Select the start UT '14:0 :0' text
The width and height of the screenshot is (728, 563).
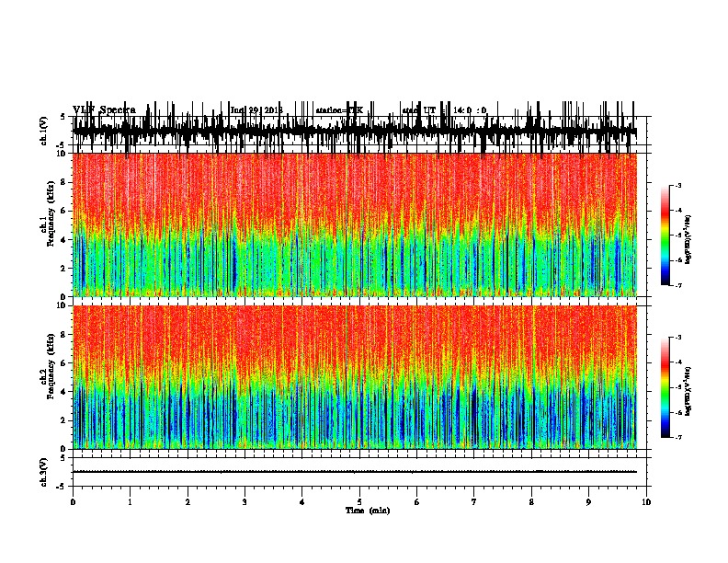coord(470,110)
